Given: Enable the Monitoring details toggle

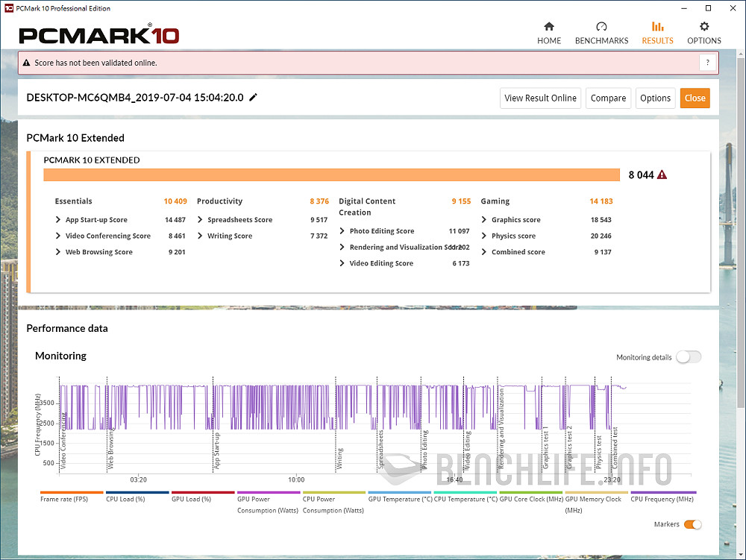Looking at the screenshot, I should [688, 357].
